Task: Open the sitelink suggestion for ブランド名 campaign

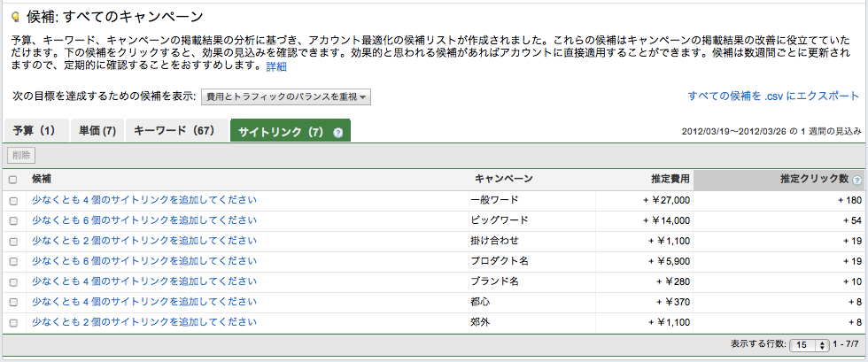Action: tap(144, 281)
